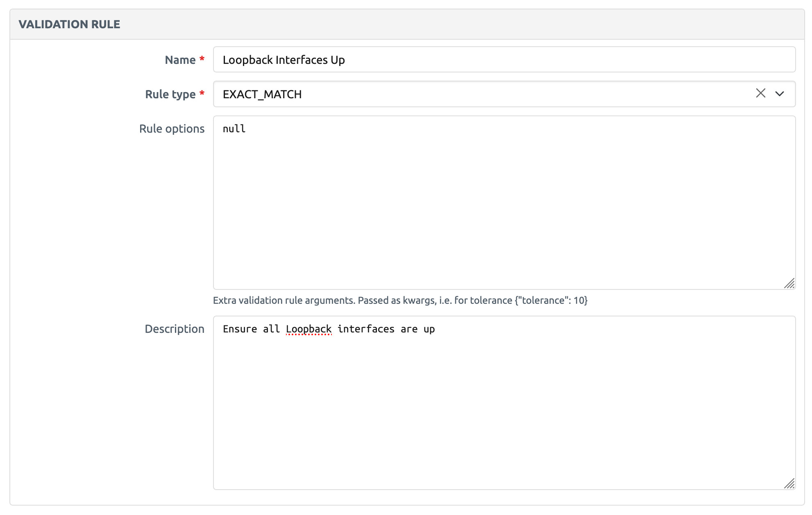Viewport: 812px width, 515px height.
Task: Click the word 'Interfaces' in Name field
Action: tap(301, 60)
